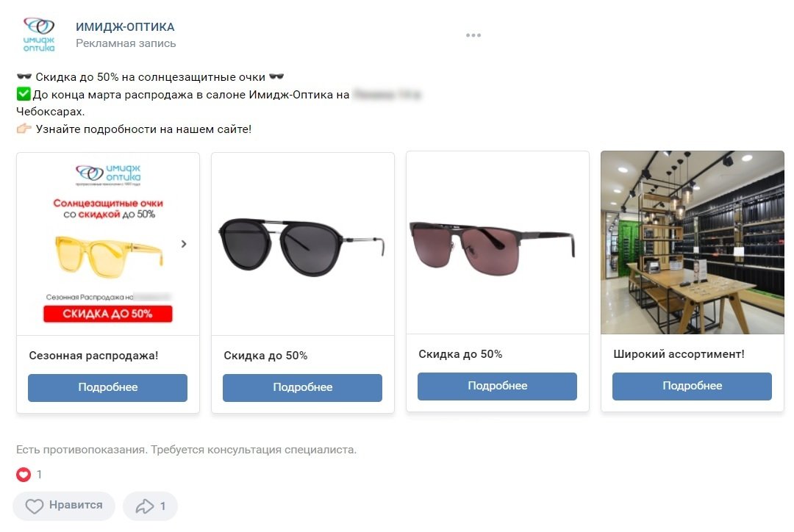The height and width of the screenshot is (532, 794).
Task: Open the optics store interior photo
Action: point(692,243)
